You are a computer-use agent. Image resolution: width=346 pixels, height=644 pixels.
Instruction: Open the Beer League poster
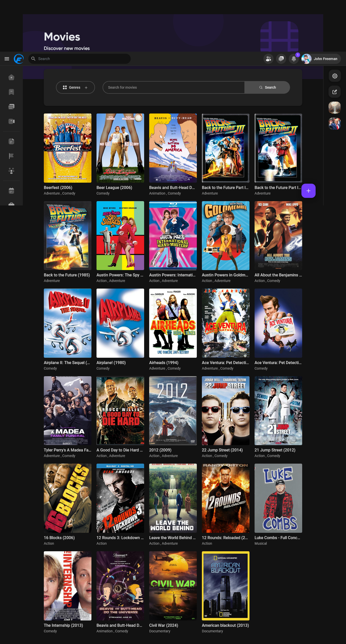pyautogui.click(x=120, y=148)
